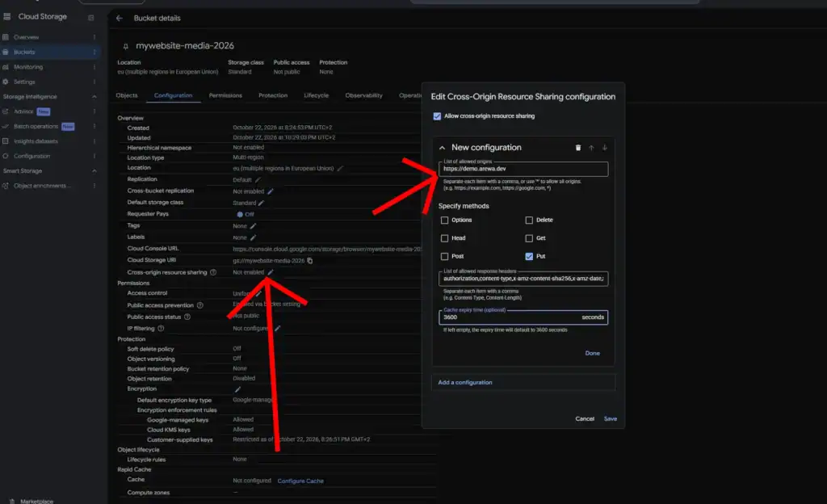This screenshot has width=827, height=504.
Task: Click the Configure Cache link
Action: 300,481
